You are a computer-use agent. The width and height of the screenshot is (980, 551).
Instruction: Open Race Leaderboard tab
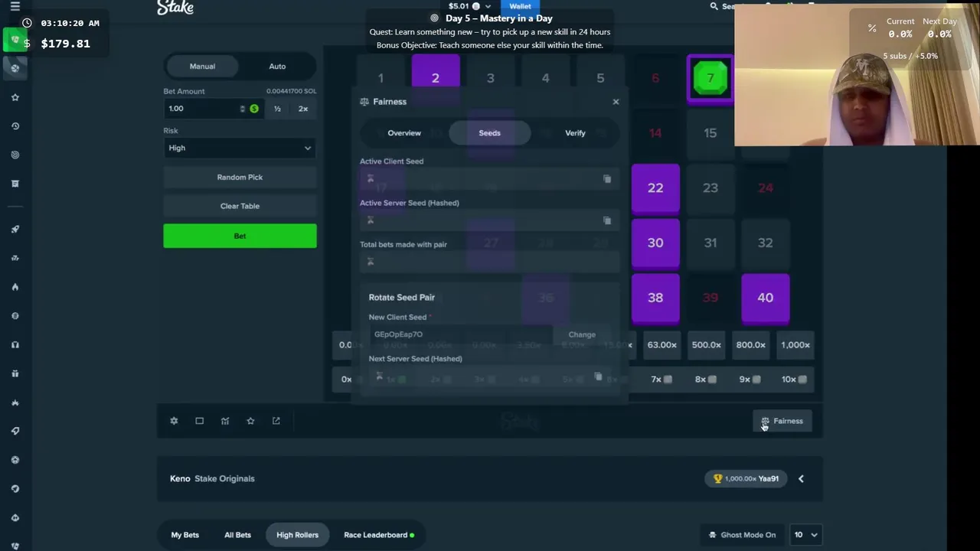pos(379,535)
